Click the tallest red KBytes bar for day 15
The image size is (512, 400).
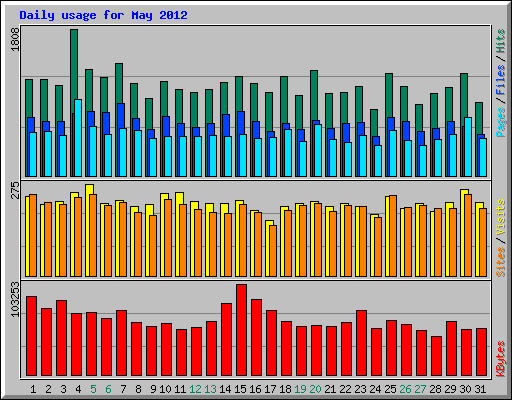tap(242, 330)
